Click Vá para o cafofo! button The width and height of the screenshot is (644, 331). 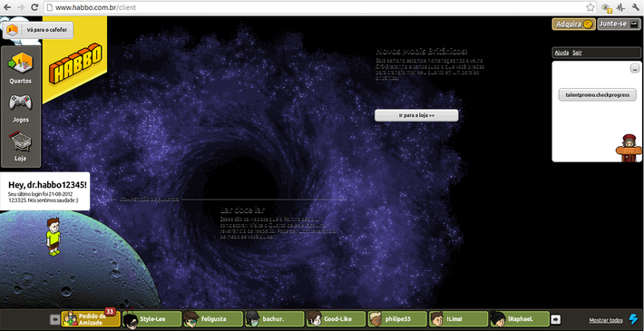coord(38,30)
